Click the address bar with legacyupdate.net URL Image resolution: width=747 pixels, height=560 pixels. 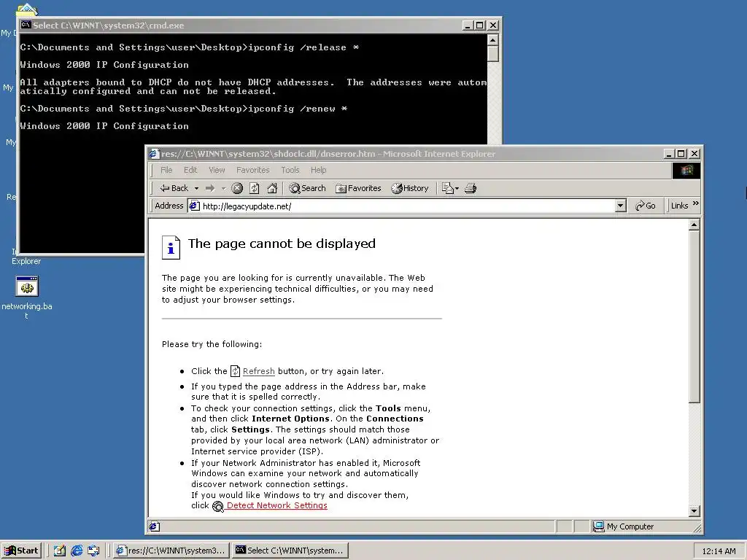(x=407, y=206)
